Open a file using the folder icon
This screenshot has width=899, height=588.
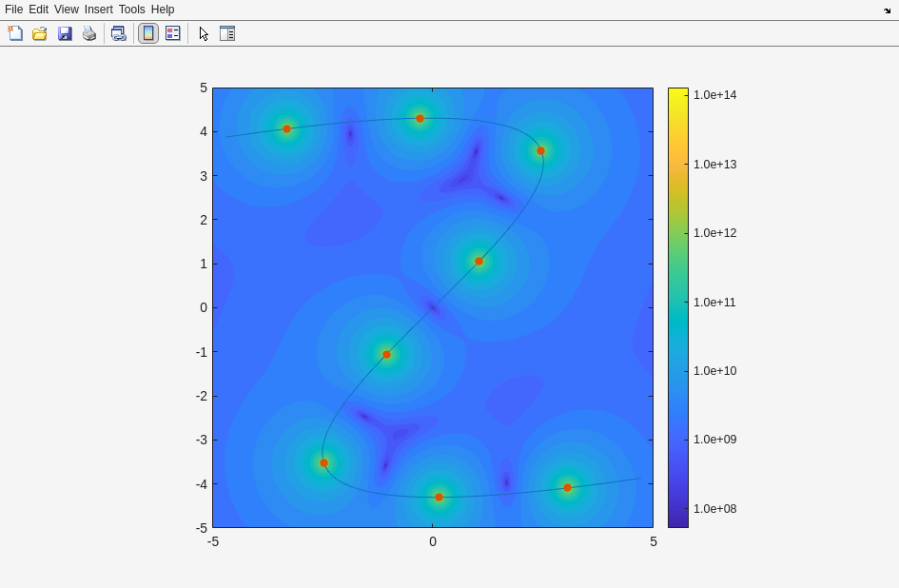pyautogui.click(x=40, y=33)
